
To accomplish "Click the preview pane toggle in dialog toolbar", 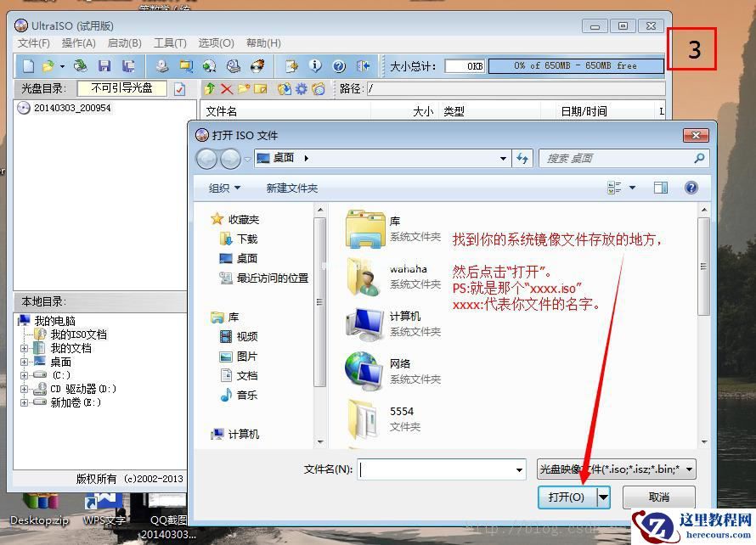I will click(x=661, y=187).
